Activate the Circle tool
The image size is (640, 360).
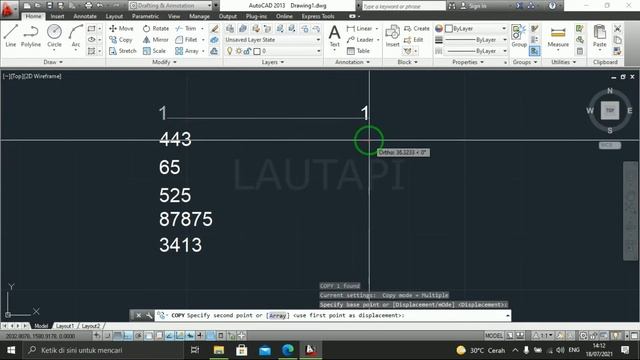point(54,36)
